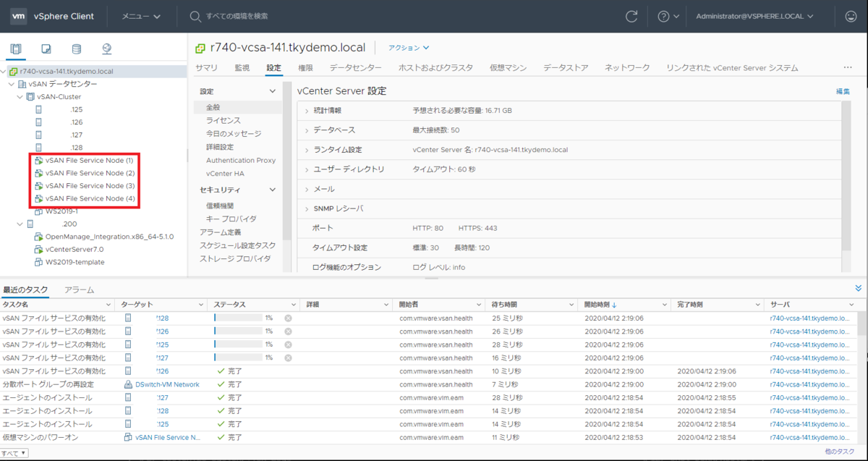Collapse the セキュリティ settings section
868x461 pixels.
(272, 190)
